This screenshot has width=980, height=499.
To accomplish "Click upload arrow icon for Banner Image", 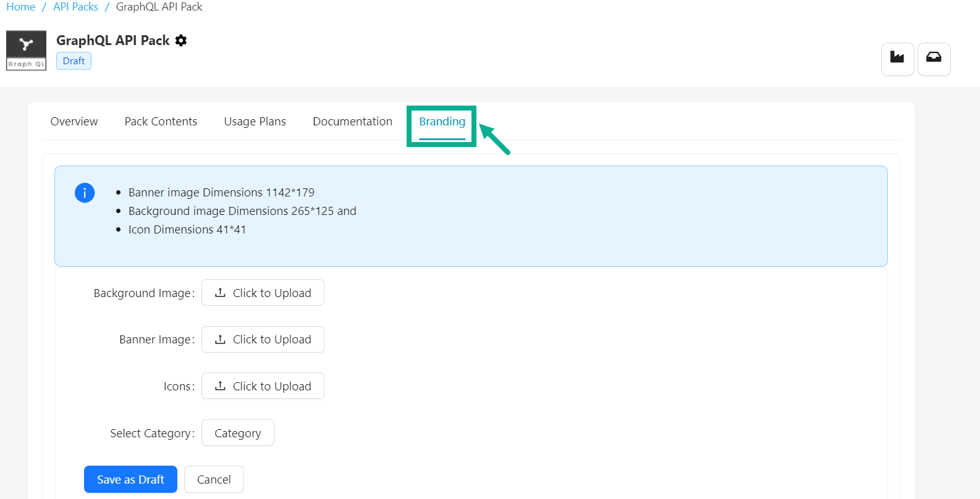I will coord(220,339).
